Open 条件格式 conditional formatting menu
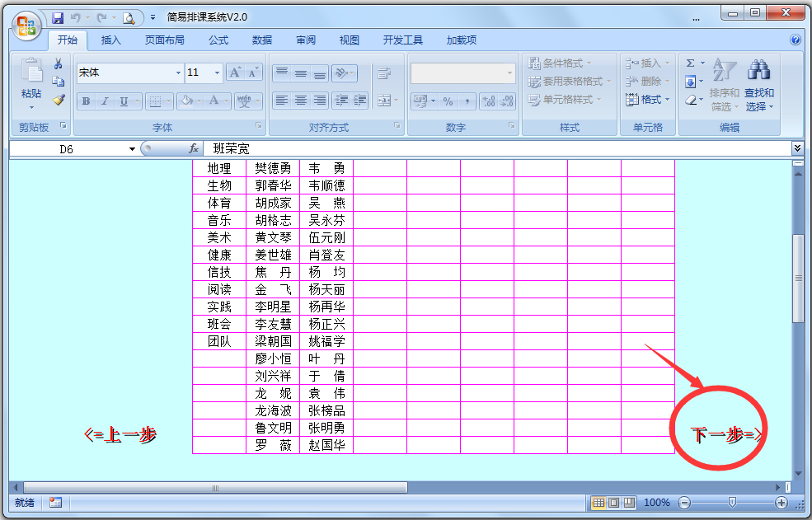 tap(560, 63)
